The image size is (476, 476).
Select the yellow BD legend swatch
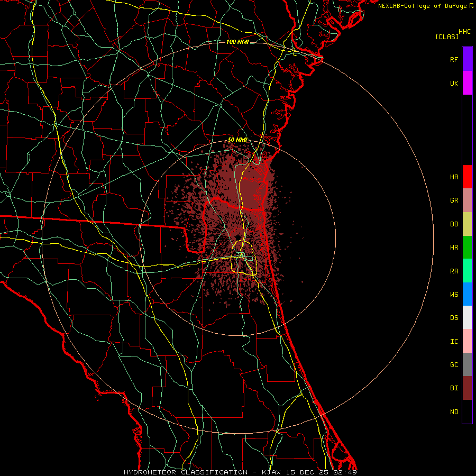click(467, 224)
